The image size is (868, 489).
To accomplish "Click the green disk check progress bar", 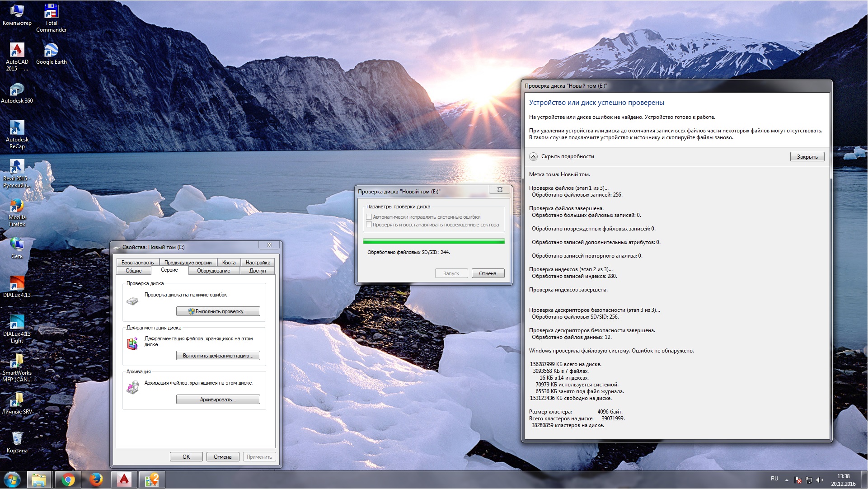I will [x=433, y=241].
